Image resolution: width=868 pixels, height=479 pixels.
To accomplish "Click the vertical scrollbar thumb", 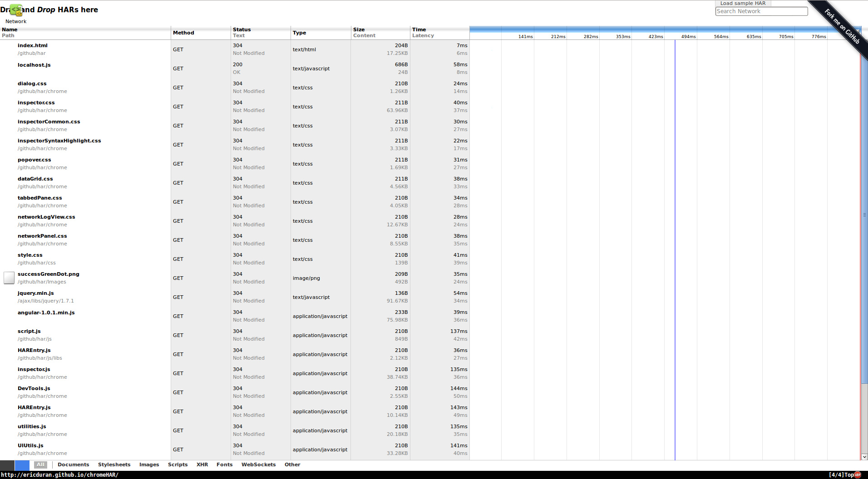I will pyautogui.click(x=864, y=215).
